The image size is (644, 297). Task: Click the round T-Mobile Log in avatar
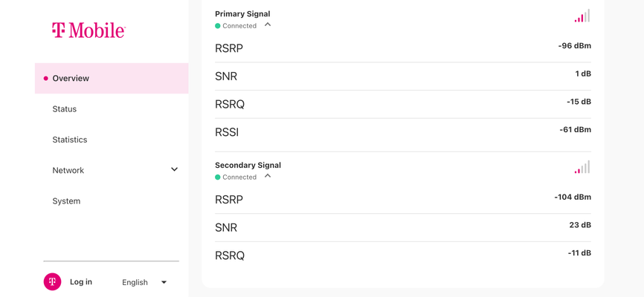click(x=52, y=282)
